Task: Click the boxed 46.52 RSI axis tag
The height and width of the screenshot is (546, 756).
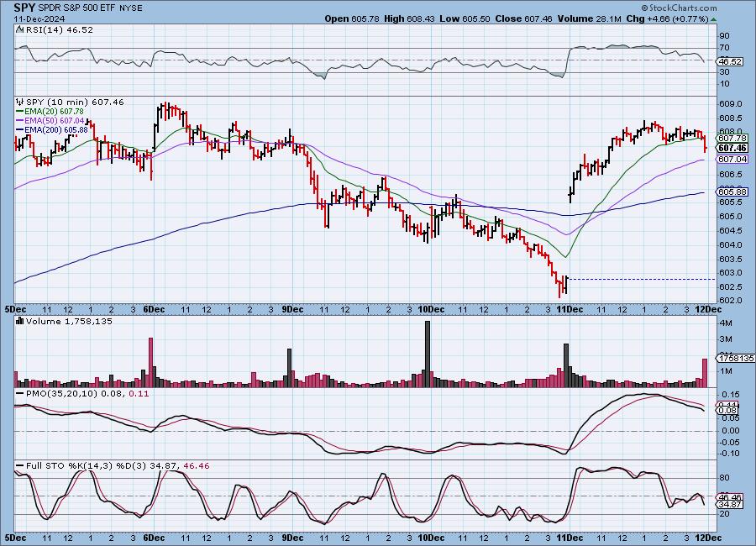Action: click(x=730, y=61)
